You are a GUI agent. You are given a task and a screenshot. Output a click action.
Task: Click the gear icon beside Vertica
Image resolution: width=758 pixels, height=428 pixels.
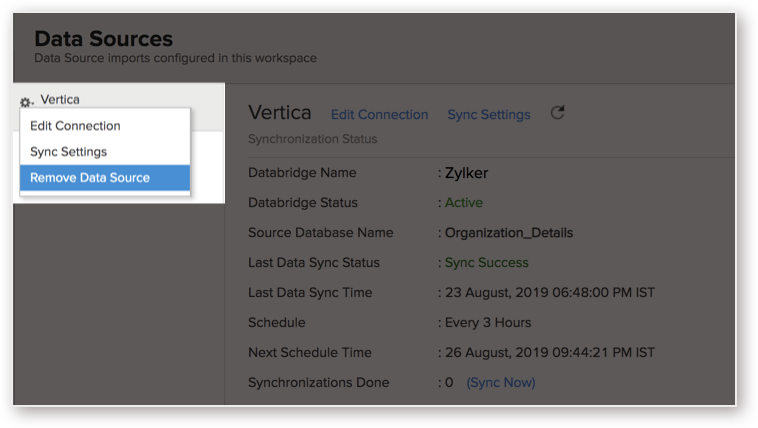click(26, 102)
